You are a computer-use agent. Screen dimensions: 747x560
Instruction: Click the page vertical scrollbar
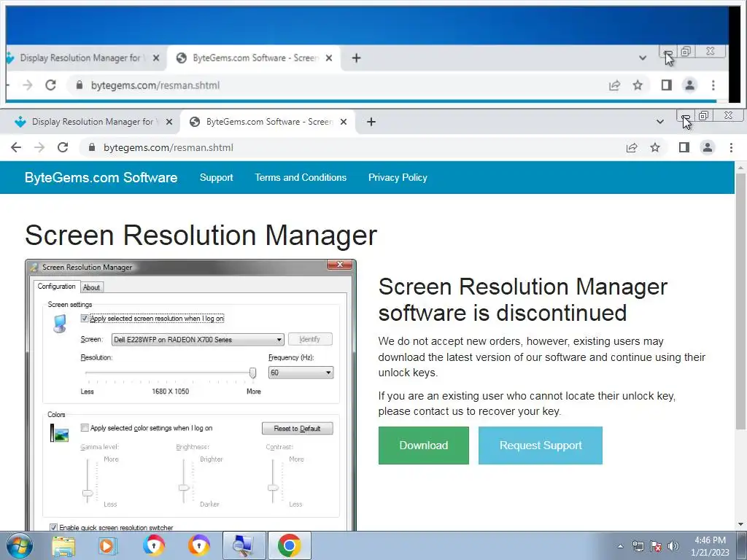click(741, 300)
